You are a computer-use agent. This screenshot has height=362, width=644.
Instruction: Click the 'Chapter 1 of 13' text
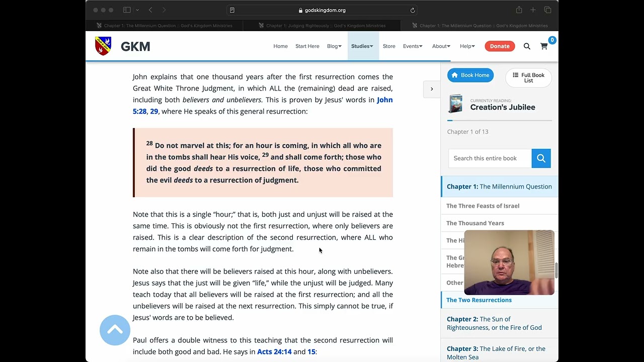coord(468,132)
